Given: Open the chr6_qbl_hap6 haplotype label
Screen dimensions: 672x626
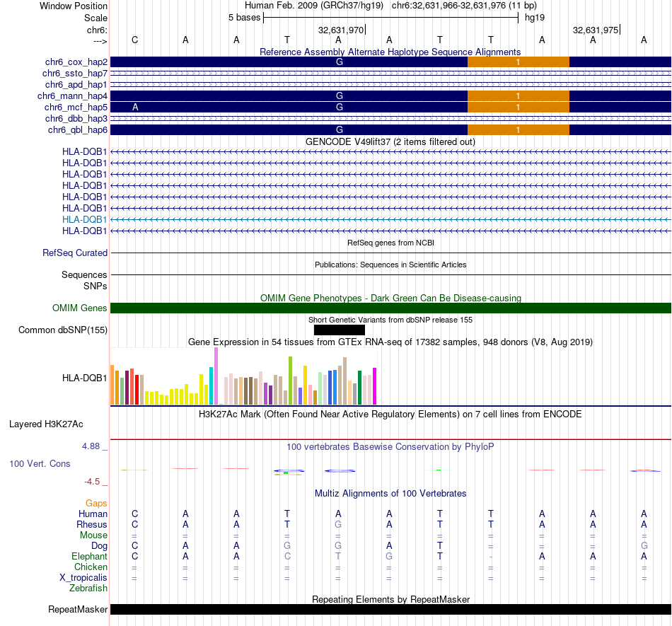Looking at the screenshot, I should coord(78,130).
